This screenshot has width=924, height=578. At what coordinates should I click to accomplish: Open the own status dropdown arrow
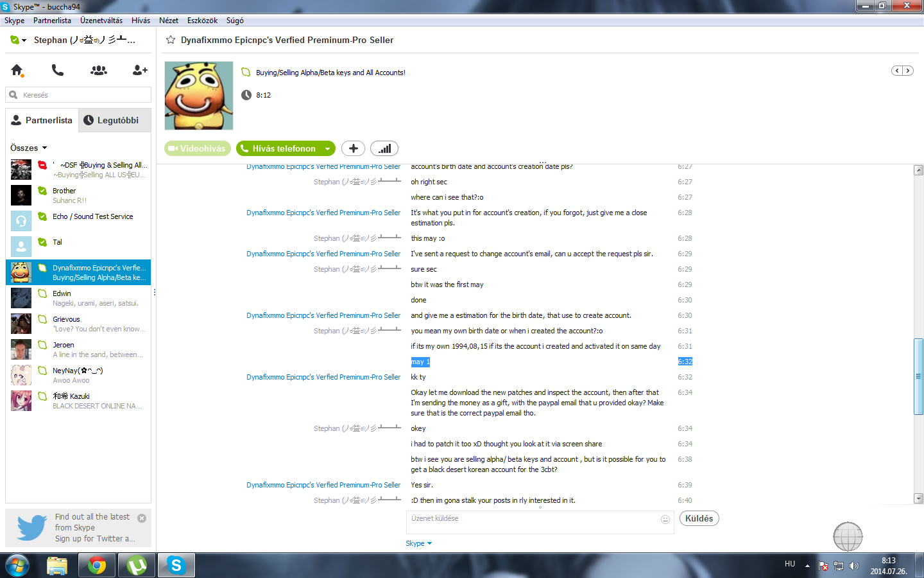point(24,40)
